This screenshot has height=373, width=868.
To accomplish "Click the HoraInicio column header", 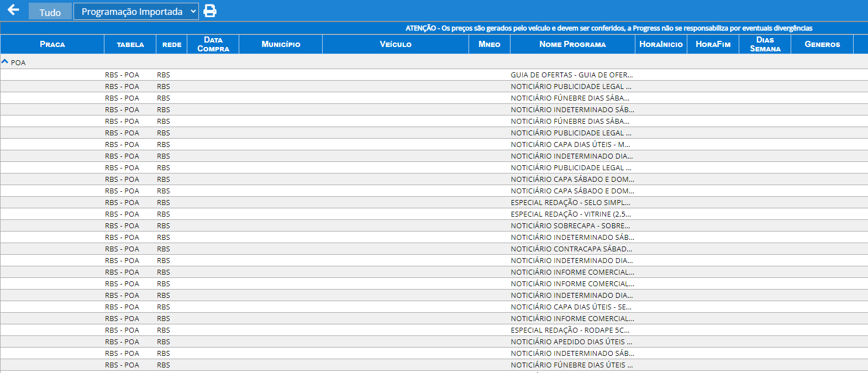I will pyautogui.click(x=661, y=44).
